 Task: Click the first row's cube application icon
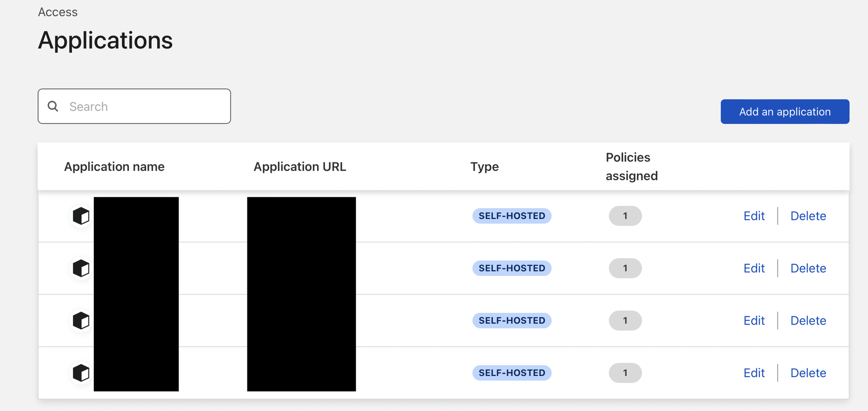point(81,216)
